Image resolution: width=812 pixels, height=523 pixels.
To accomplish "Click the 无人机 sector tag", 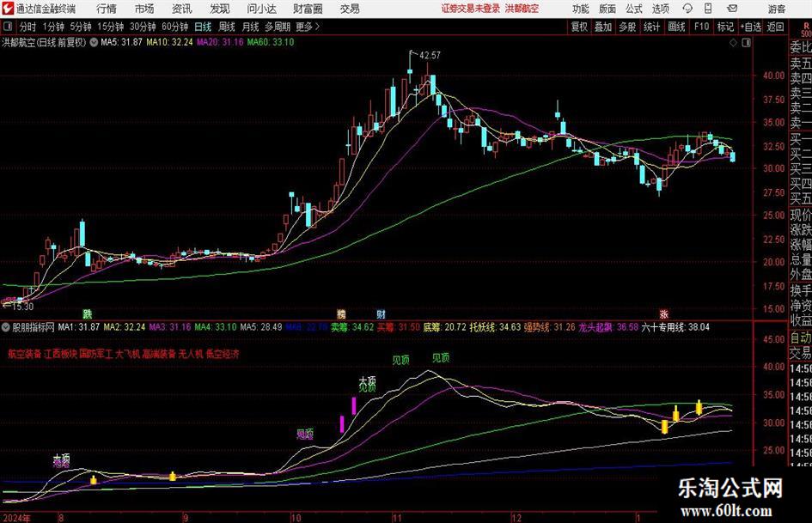I will click(x=191, y=354).
